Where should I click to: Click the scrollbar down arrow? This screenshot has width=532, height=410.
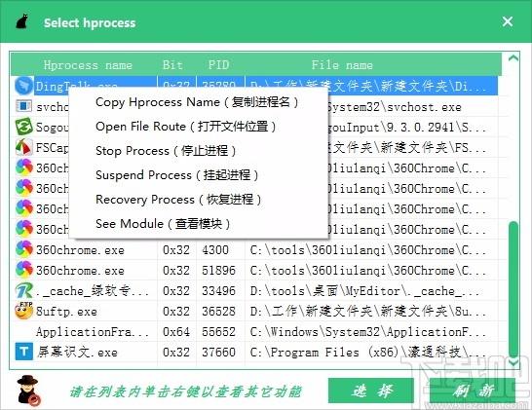[513, 362]
